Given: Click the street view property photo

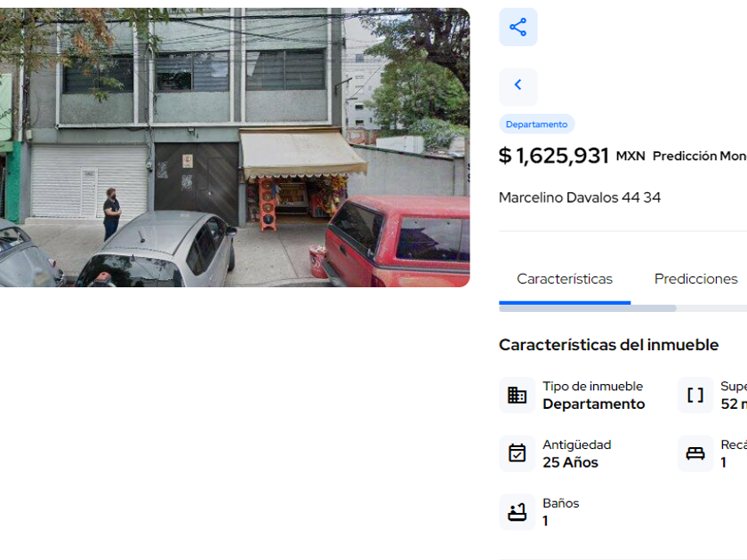Looking at the screenshot, I should click(x=235, y=148).
